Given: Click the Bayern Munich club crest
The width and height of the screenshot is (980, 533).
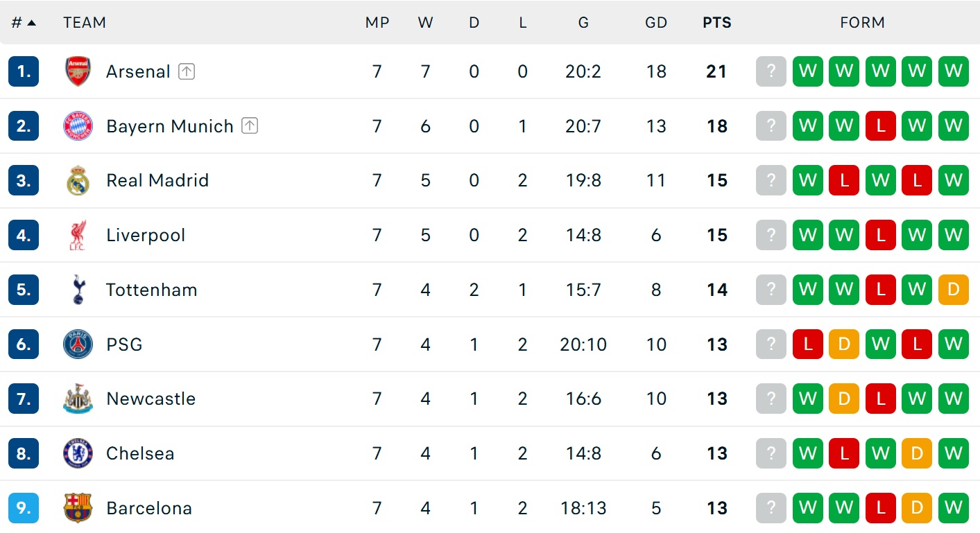Looking at the screenshot, I should click(78, 126).
